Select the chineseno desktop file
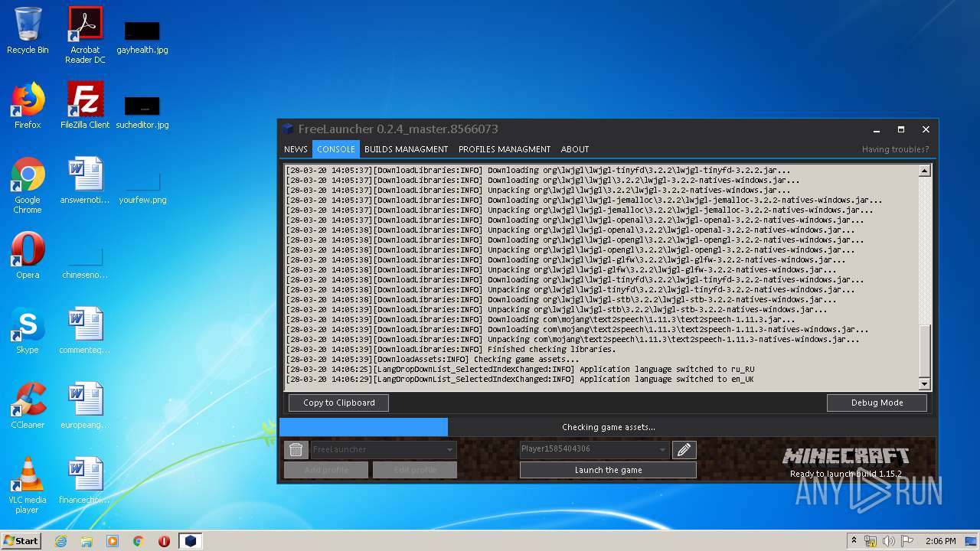The height and width of the screenshot is (551, 980). [x=85, y=263]
